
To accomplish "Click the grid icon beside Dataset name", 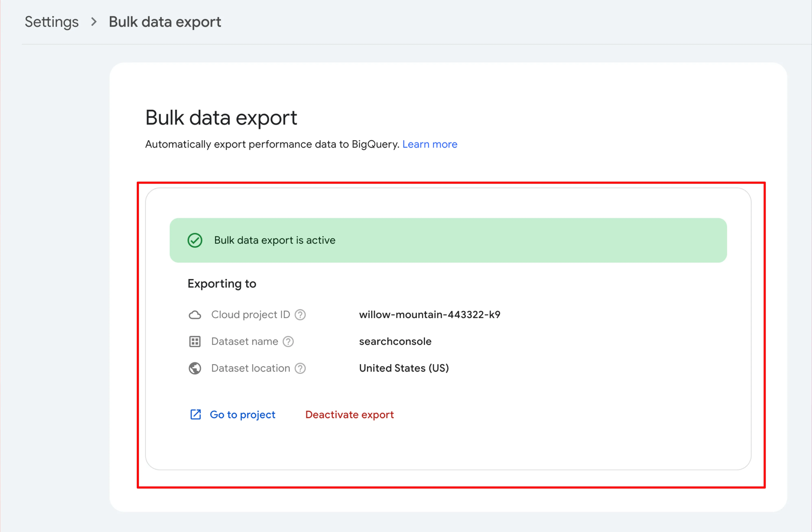I will [x=195, y=341].
